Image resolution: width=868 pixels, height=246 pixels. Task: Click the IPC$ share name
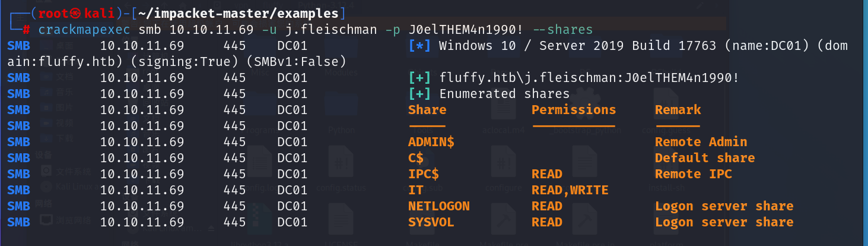424,174
